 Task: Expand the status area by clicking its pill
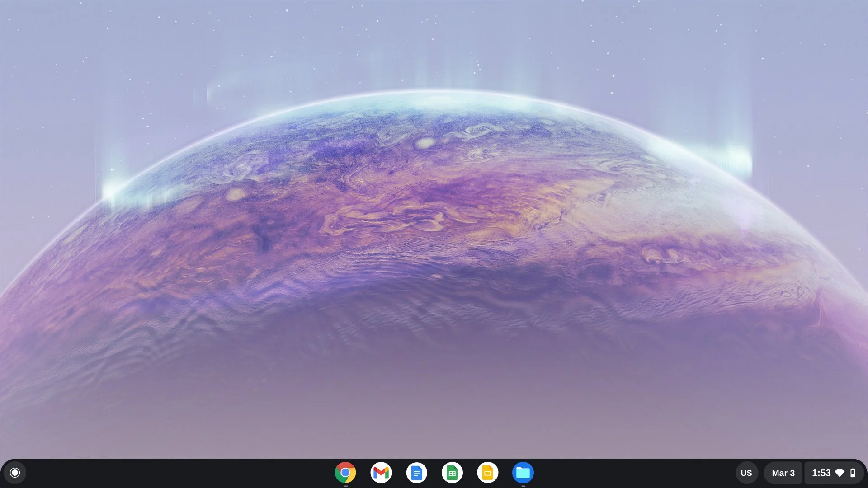(834, 473)
